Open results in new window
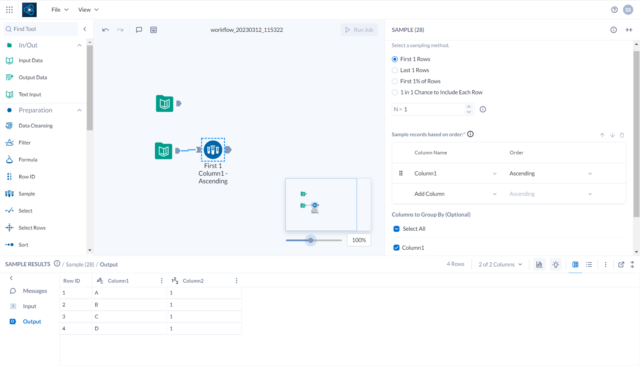The height and width of the screenshot is (366, 640). tap(621, 264)
